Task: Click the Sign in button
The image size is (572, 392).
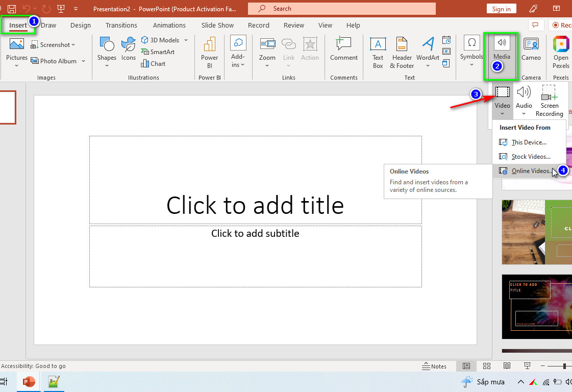Action: (501, 9)
